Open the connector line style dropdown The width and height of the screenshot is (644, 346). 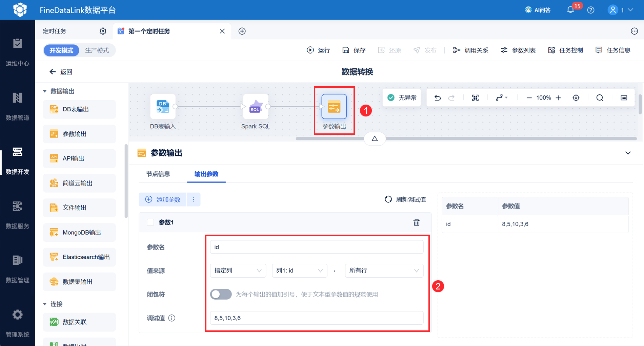pos(502,98)
